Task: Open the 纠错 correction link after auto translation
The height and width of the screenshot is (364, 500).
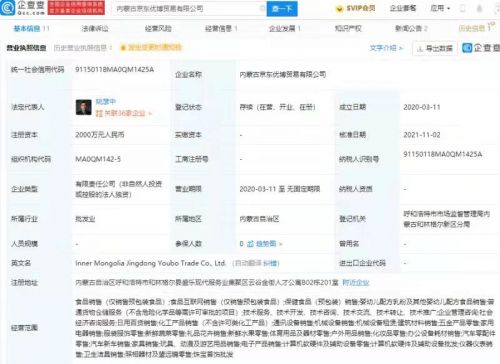Action: pos(271,263)
